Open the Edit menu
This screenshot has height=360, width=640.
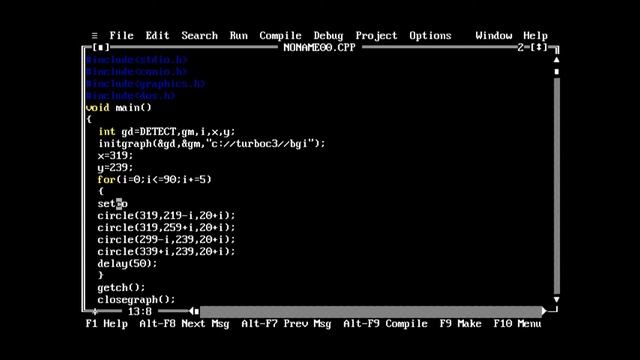tap(157, 36)
